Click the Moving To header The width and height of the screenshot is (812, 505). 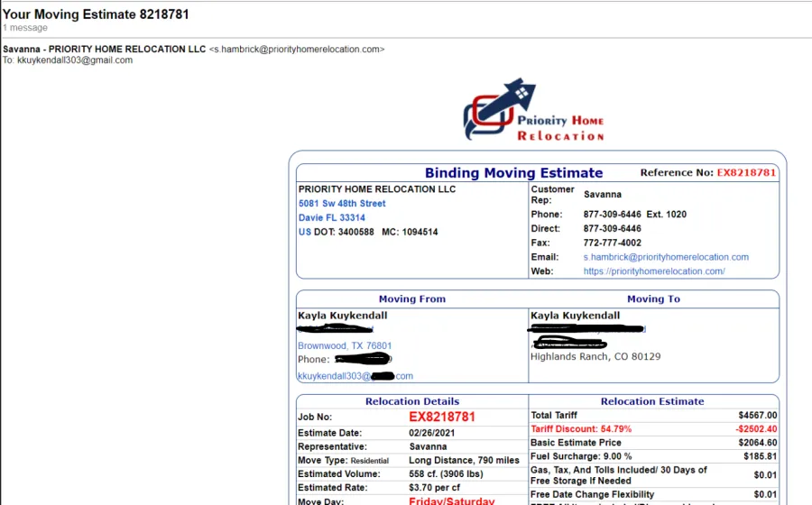653,299
